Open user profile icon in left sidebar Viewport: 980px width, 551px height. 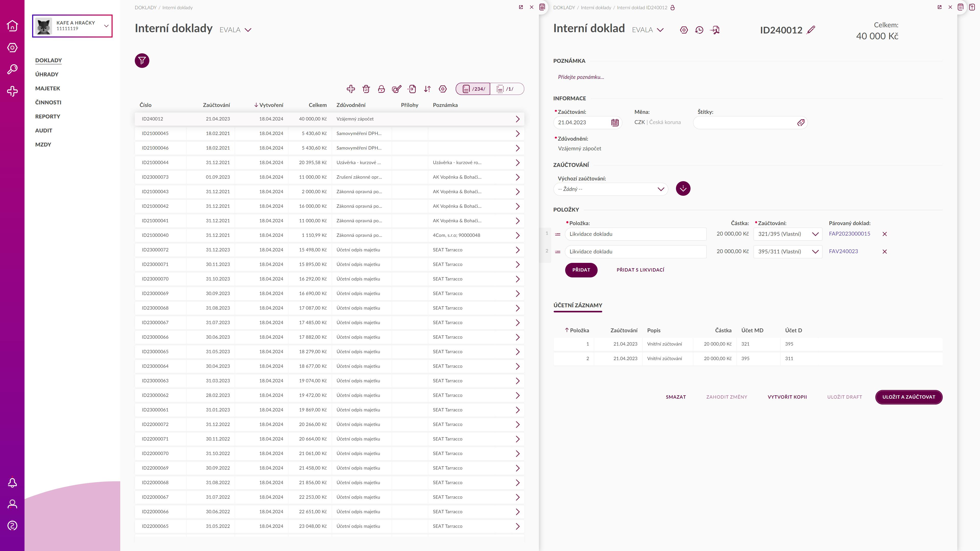coord(12,504)
